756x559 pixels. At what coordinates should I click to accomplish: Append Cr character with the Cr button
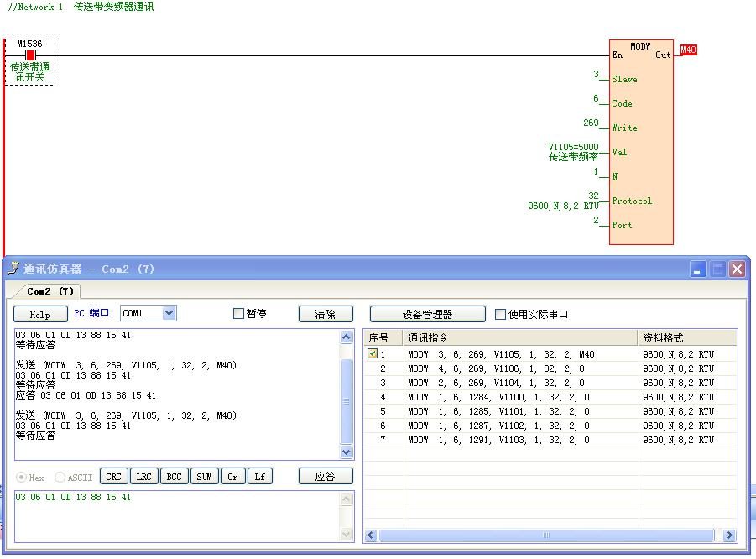point(232,477)
